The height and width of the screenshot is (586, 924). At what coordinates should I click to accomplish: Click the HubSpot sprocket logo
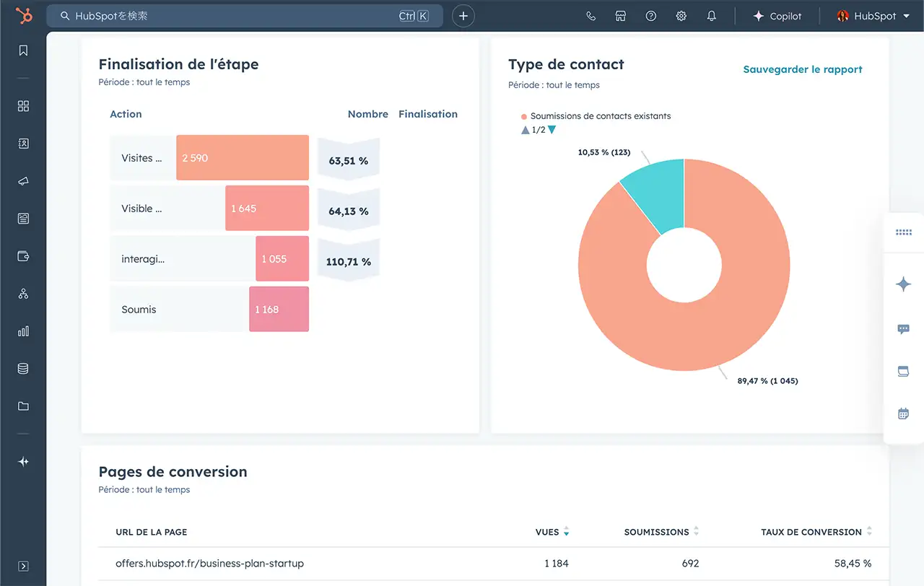[23, 16]
